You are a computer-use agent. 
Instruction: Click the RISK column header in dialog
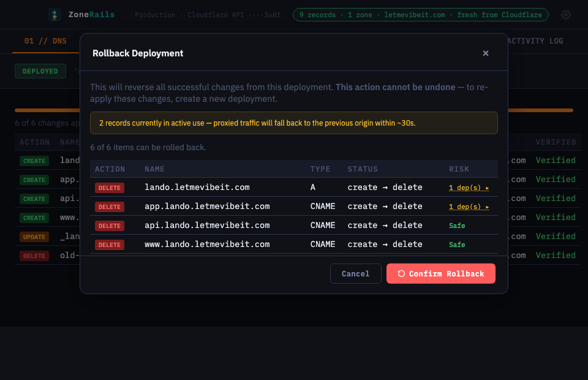[x=459, y=169]
